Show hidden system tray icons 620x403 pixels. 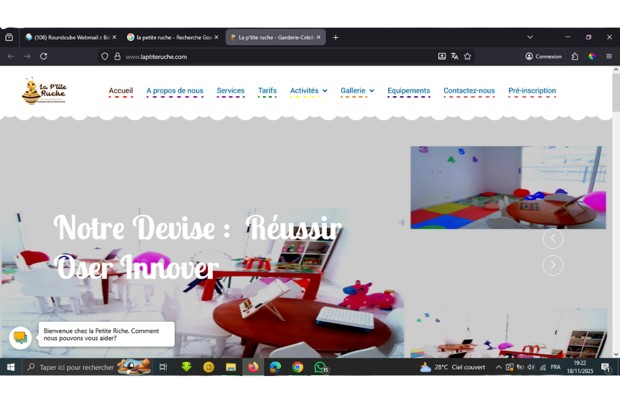(498, 367)
